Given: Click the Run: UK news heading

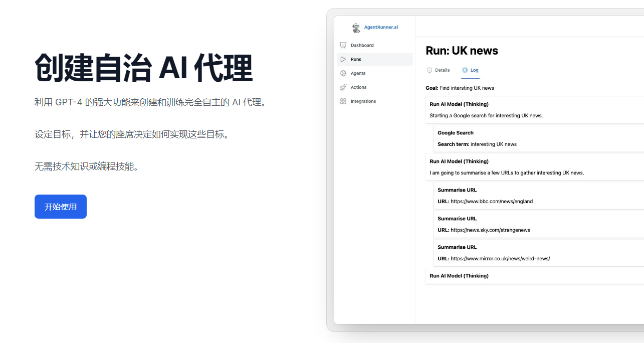Looking at the screenshot, I should click(462, 51).
